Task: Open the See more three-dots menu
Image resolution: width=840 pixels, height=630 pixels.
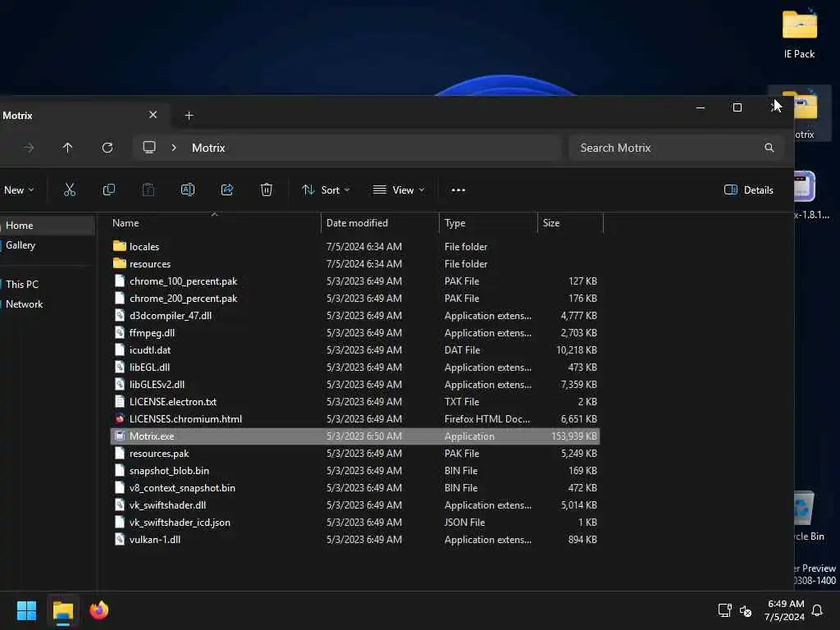Action: [458, 190]
